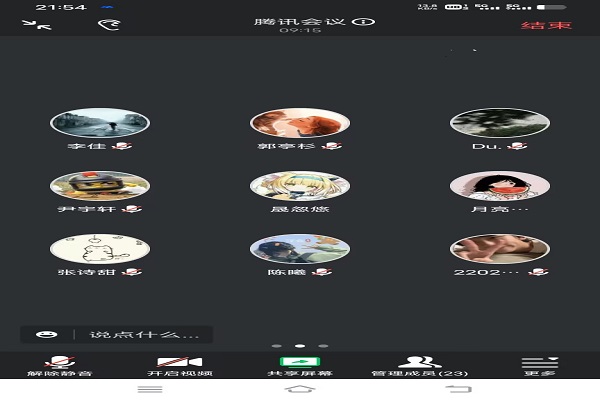Start sharing with 共享屏幕

pos(300,365)
